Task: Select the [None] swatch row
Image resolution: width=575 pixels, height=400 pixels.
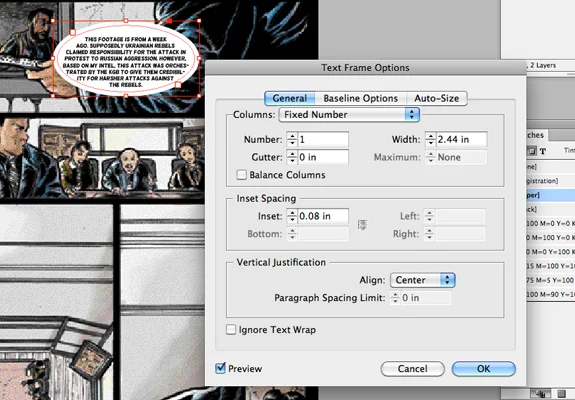Action: 551,167
